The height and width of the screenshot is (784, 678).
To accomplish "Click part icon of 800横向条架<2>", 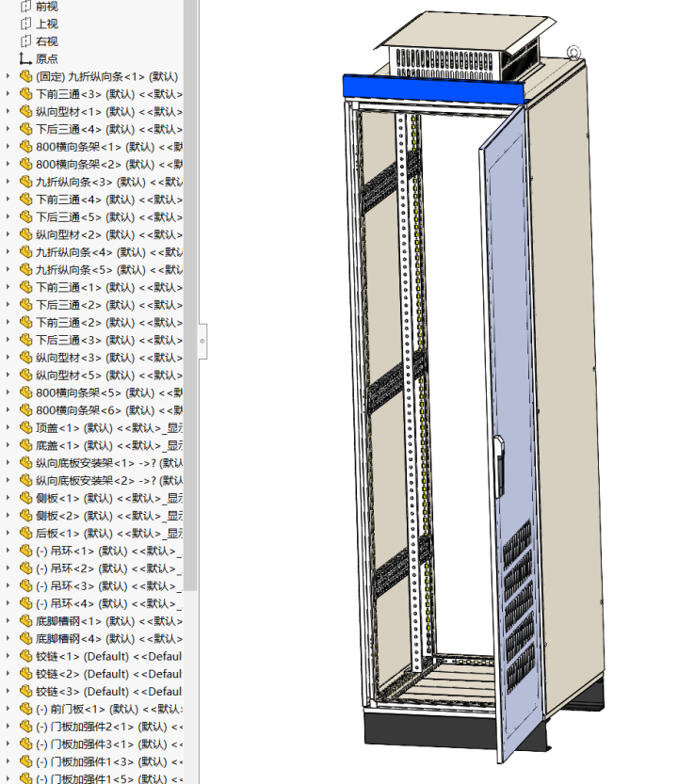I will 26,165.
